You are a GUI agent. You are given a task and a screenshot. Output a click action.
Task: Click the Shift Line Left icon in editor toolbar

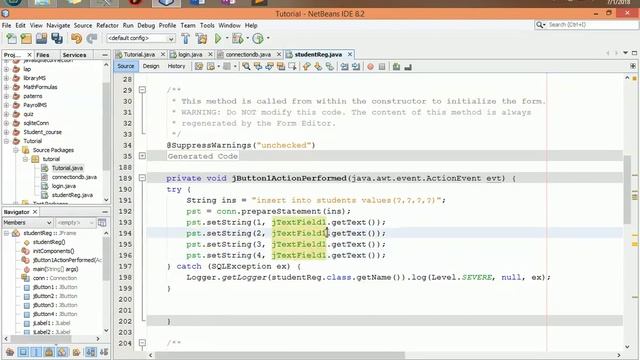point(344,67)
